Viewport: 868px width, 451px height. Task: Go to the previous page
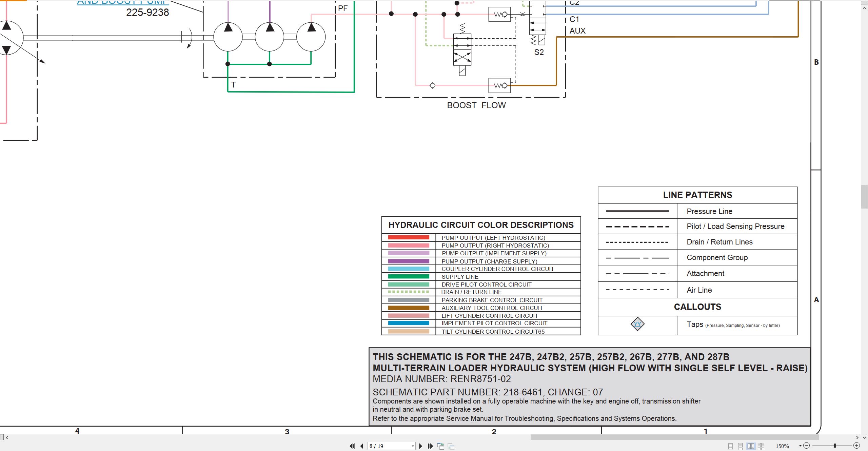[x=362, y=446]
